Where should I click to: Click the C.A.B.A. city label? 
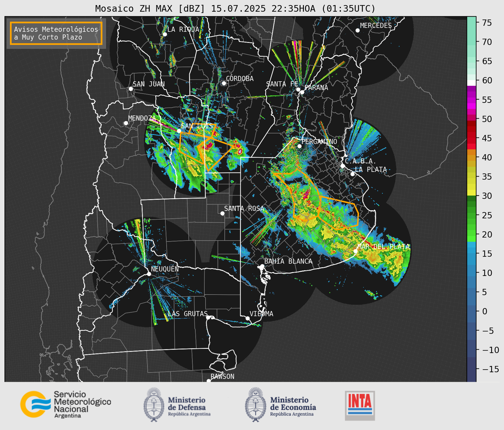tap(361, 161)
